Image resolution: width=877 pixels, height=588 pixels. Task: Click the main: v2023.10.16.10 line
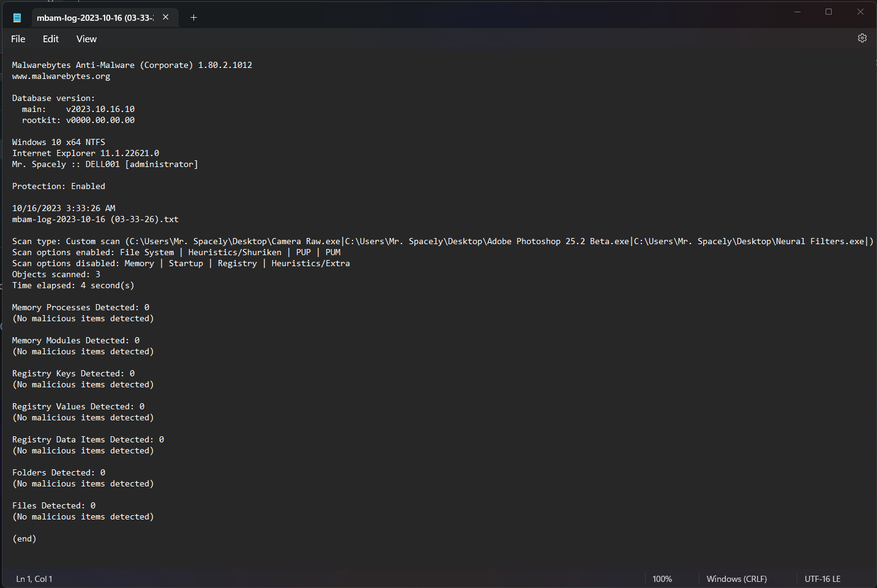point(78,109)
